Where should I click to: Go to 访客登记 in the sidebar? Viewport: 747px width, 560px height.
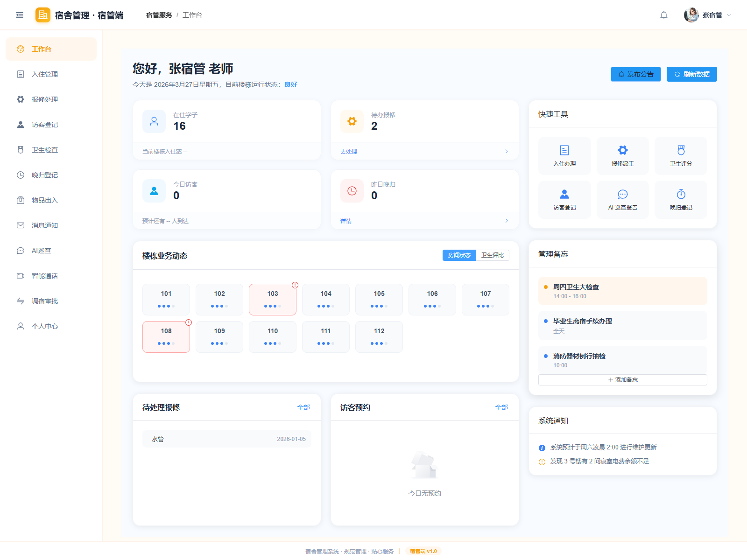click(51, 125)
